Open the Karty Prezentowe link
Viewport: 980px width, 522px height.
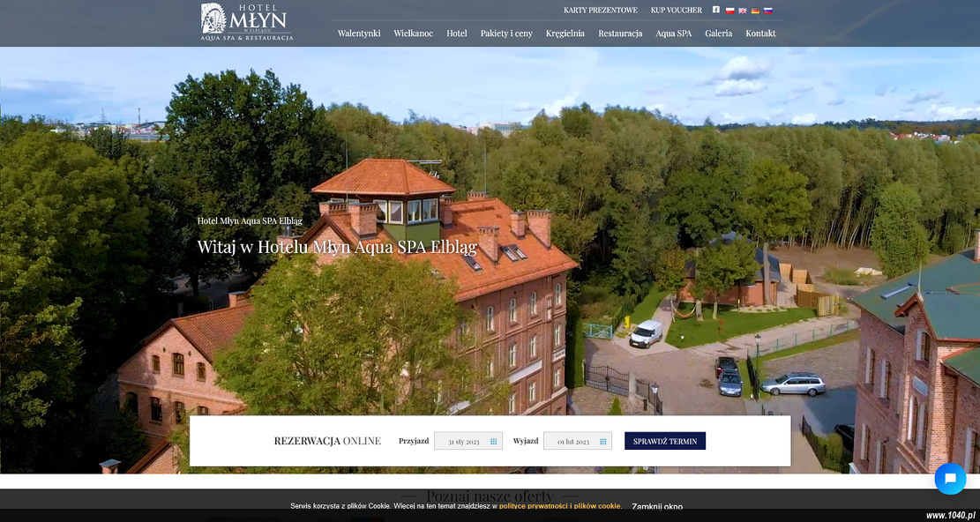tap(601, 11)
